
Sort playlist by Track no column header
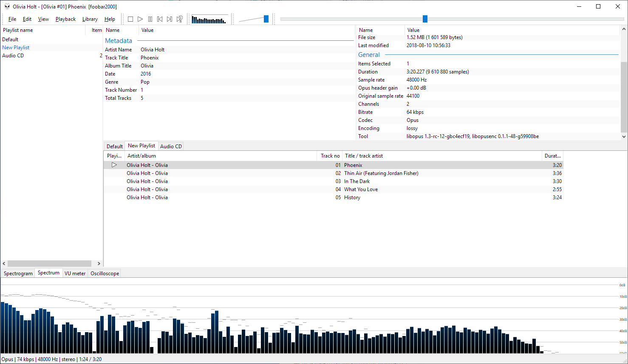pyautogui.click(x=330, y=156)
